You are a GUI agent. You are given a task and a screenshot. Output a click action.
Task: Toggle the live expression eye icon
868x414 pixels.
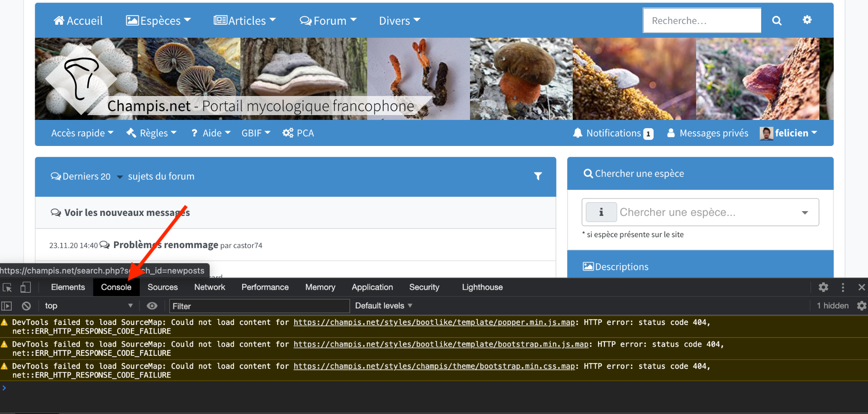tap(152, 306)
